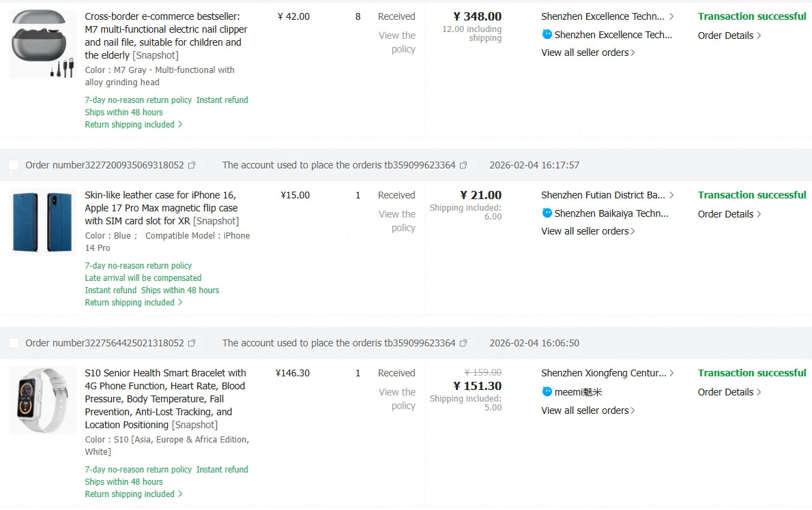Screen dimensions: 812x510
Task: Copy account name on the 16:17:57 order
Action: (x=463, y=165)
